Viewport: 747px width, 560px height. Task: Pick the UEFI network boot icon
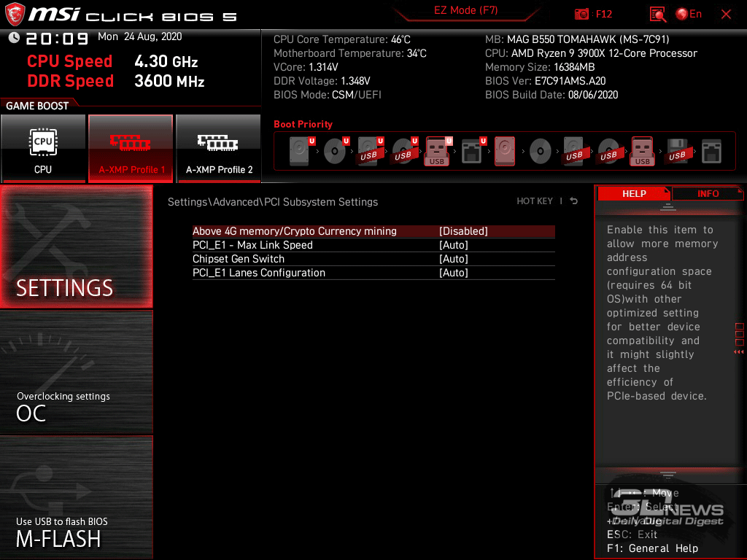tap(473, 151)
